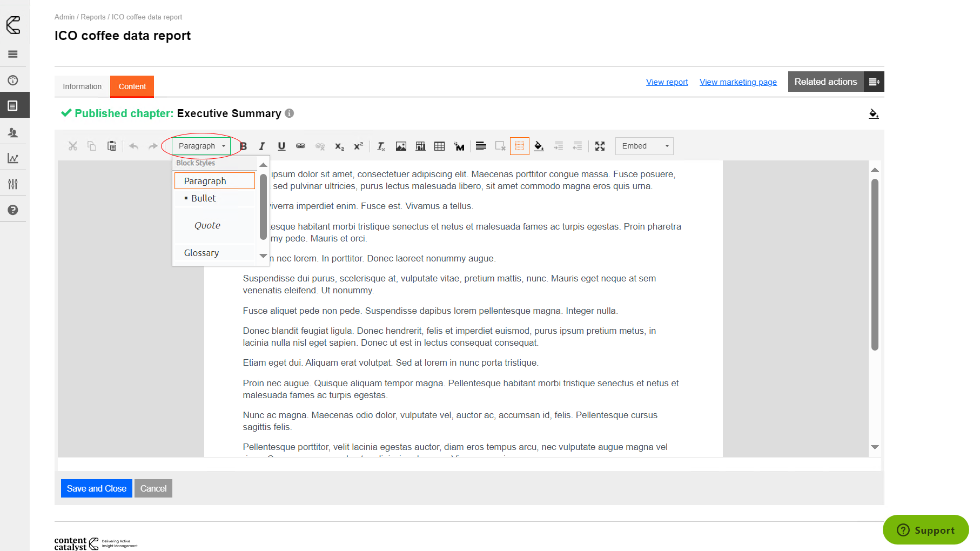Toggle the highlighted show blocks button
The height and width of the screenshot is (551, 980).
coord(519,146)
